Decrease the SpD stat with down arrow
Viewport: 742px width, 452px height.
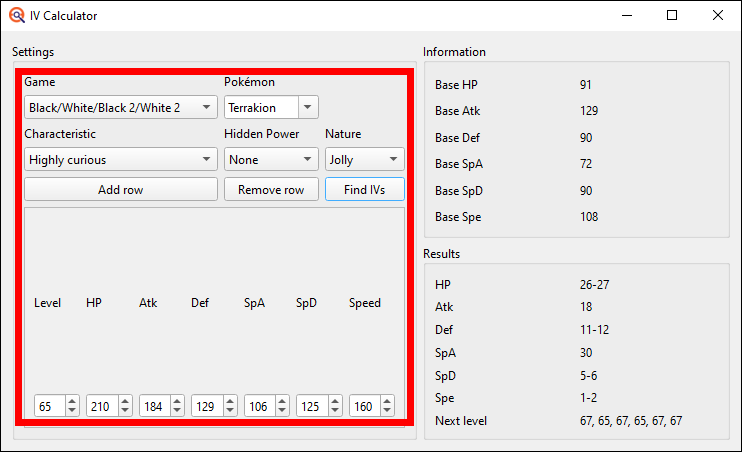pyautogui.click(x=334, y=411)
